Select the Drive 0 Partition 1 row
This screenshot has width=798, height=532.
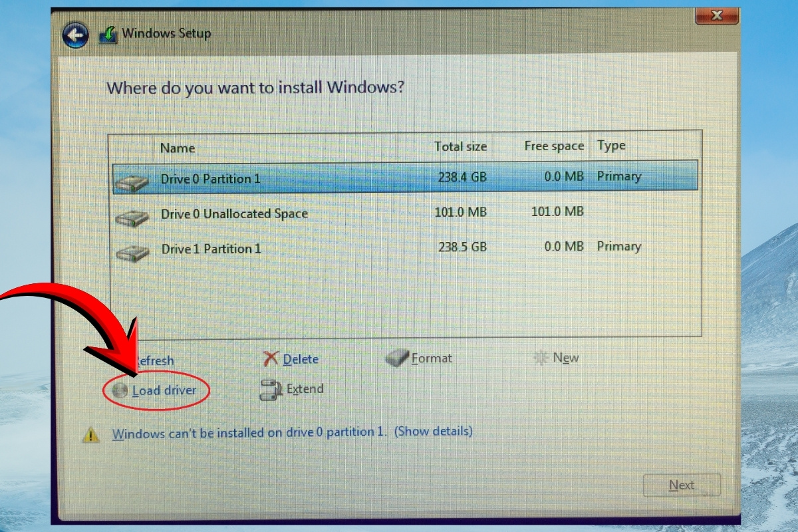pyautogui.click(x=405, y=178)
